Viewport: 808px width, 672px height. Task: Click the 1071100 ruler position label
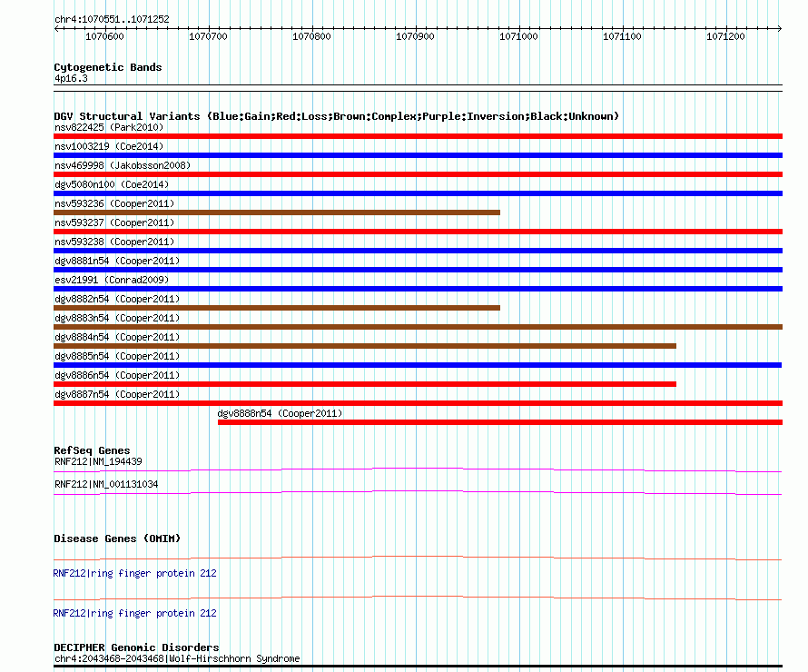coord(623,36)
